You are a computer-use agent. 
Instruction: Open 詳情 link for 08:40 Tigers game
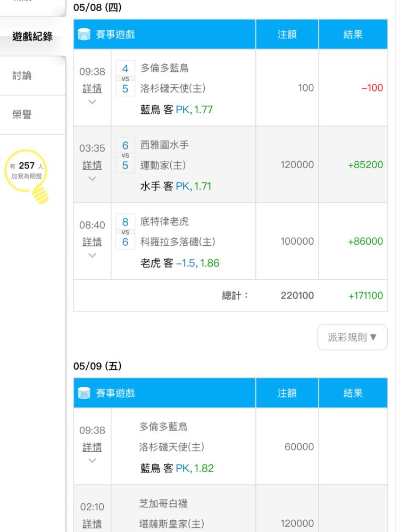(x=92, y=242)
